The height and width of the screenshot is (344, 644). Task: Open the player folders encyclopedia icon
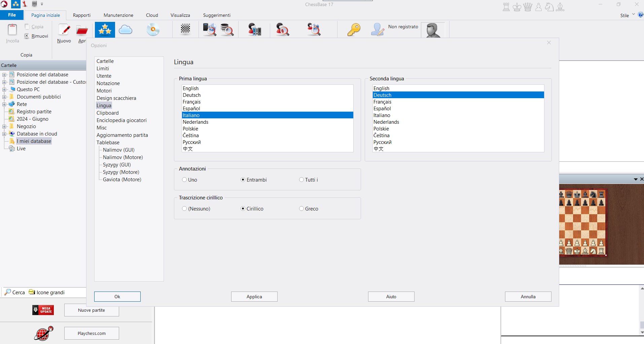(255, 30)
